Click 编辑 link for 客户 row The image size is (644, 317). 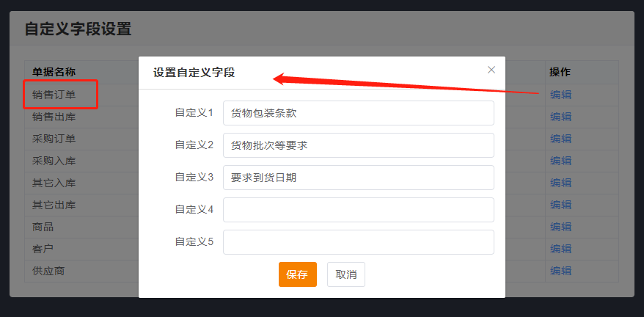pyautogui.click(x=560, y=249)
